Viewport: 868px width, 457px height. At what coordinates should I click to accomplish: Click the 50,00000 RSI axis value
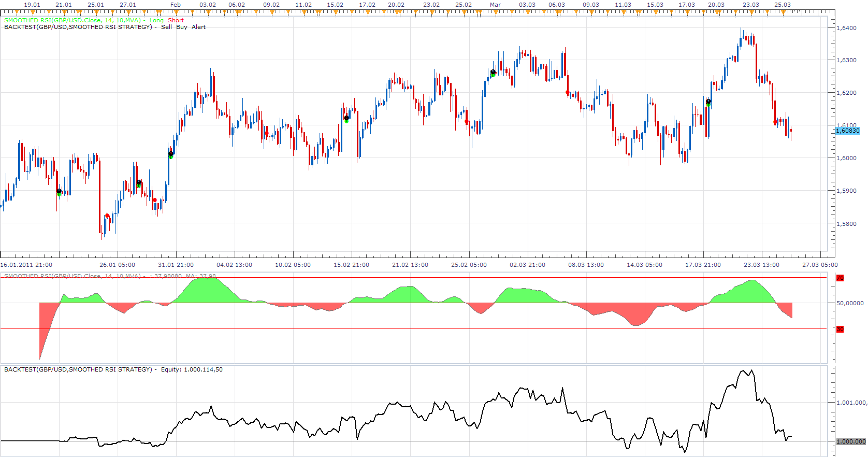(x=850, y=303)
